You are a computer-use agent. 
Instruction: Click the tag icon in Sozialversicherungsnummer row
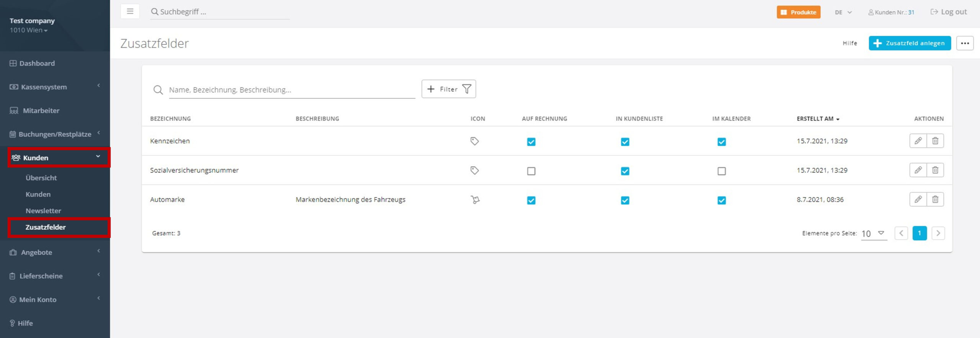point(475,171)
